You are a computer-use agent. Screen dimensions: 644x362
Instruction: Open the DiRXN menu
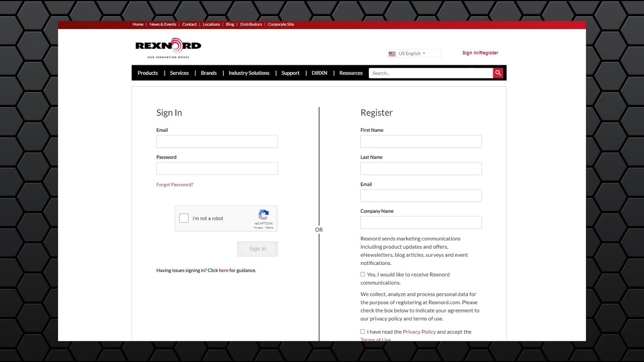[x=319, y=73]
